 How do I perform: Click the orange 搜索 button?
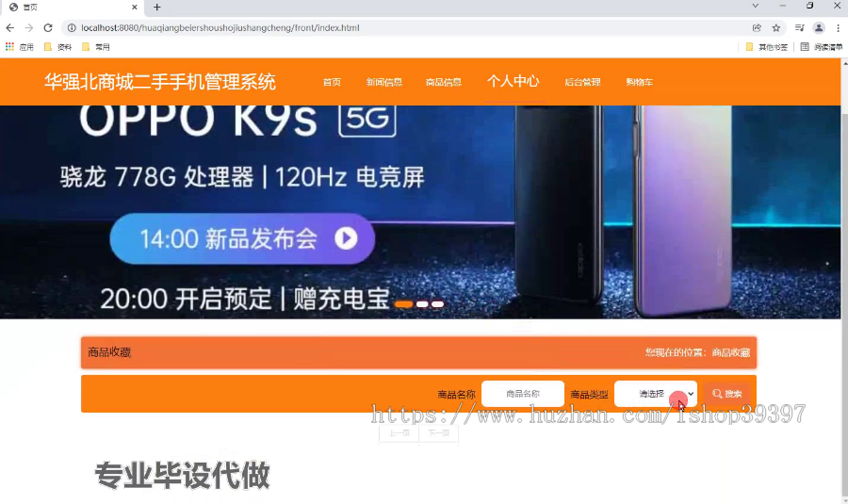coord(727,394)
